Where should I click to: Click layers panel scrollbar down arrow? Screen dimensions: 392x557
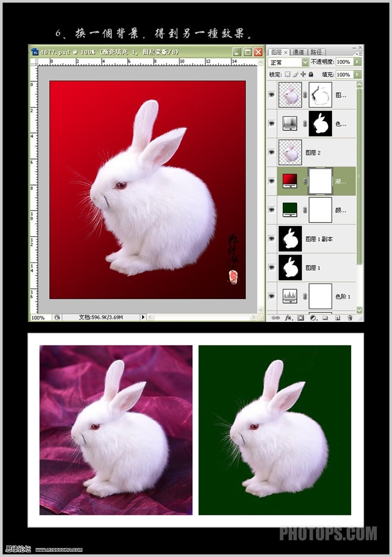(359, 310)
